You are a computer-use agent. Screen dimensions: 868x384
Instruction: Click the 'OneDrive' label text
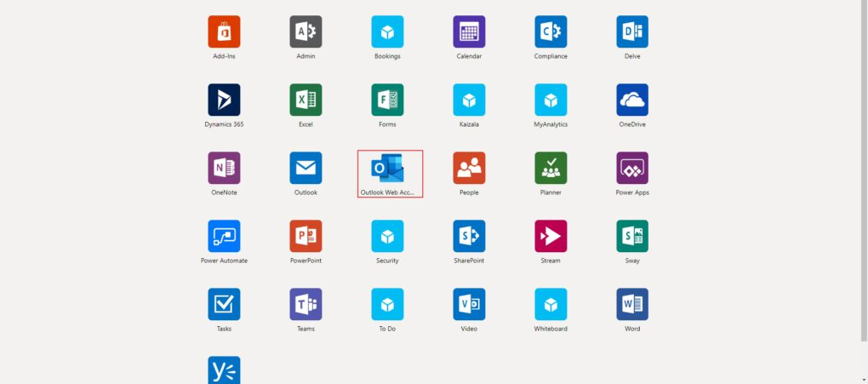pos(632,124)
